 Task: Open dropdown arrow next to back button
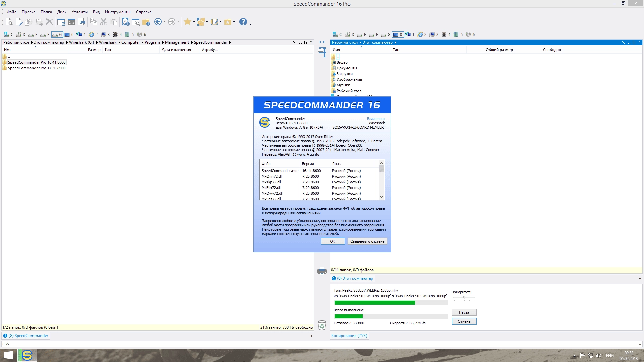165,22
